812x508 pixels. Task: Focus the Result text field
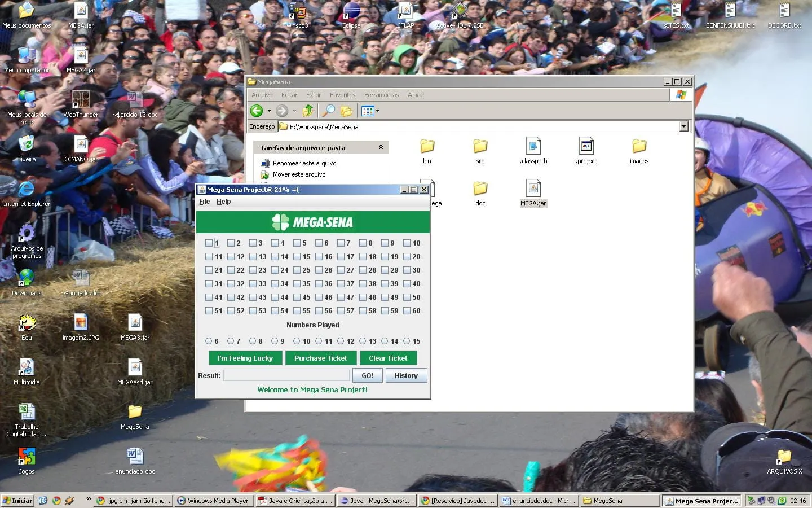[286, 375]
